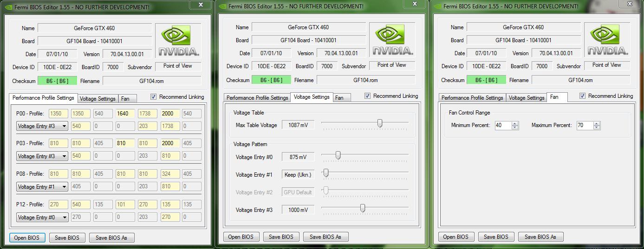Click Open BIOS in the left window

(x=27, y=238)
